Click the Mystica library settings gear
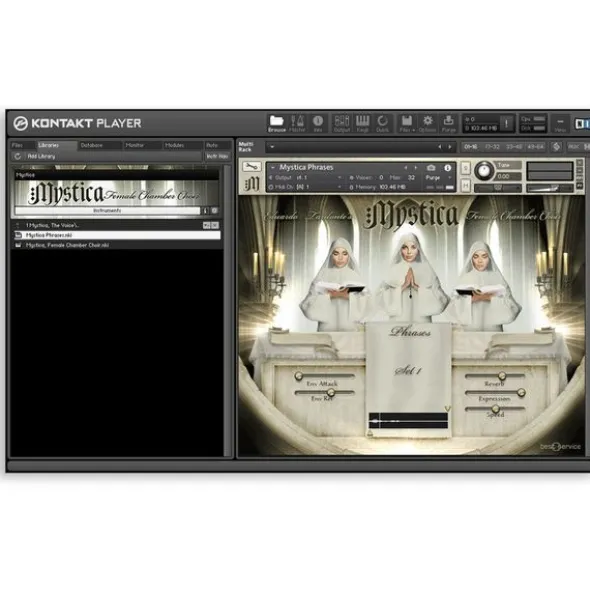The image size is (590, 591). [214, 211]
